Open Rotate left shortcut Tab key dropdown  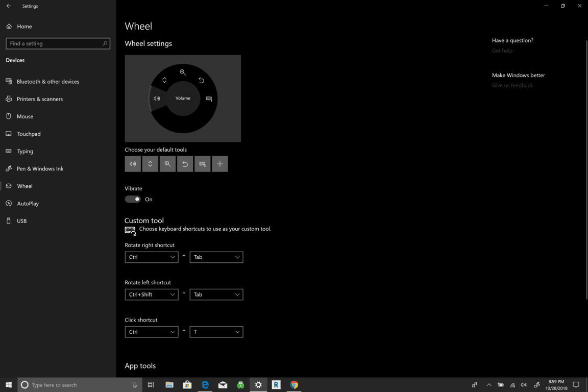pos(216,295)
